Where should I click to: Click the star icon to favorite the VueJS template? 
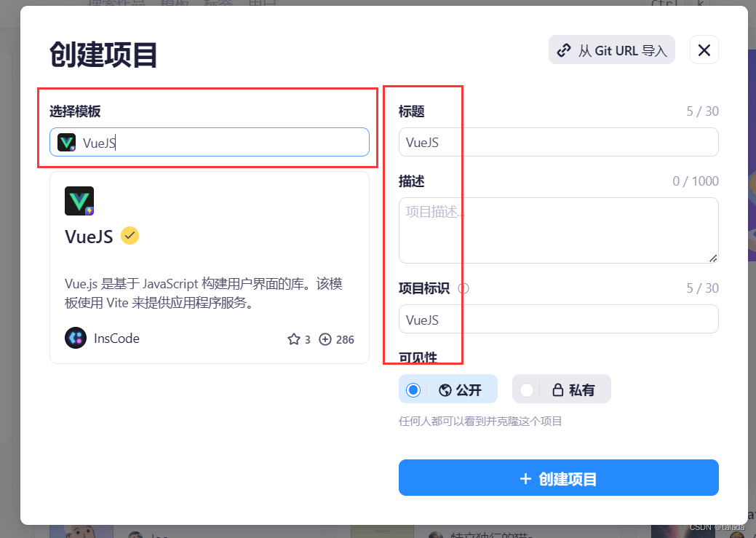tap(295, 339)
